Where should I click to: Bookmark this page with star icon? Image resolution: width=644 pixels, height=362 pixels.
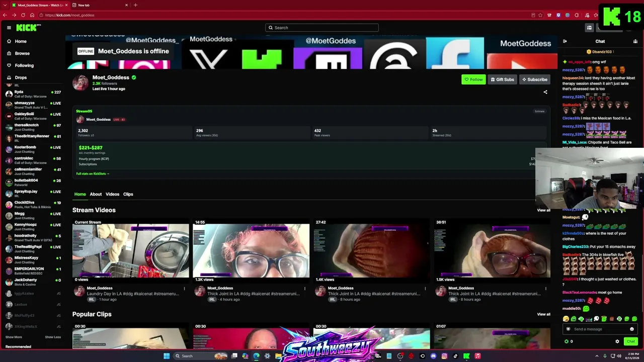point(541,15)
